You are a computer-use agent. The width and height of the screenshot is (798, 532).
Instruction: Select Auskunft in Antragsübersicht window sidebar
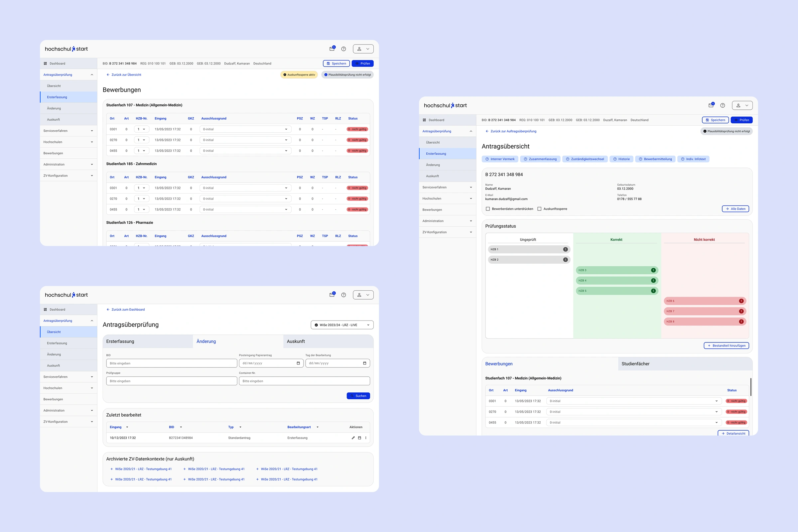coord(448,176)
